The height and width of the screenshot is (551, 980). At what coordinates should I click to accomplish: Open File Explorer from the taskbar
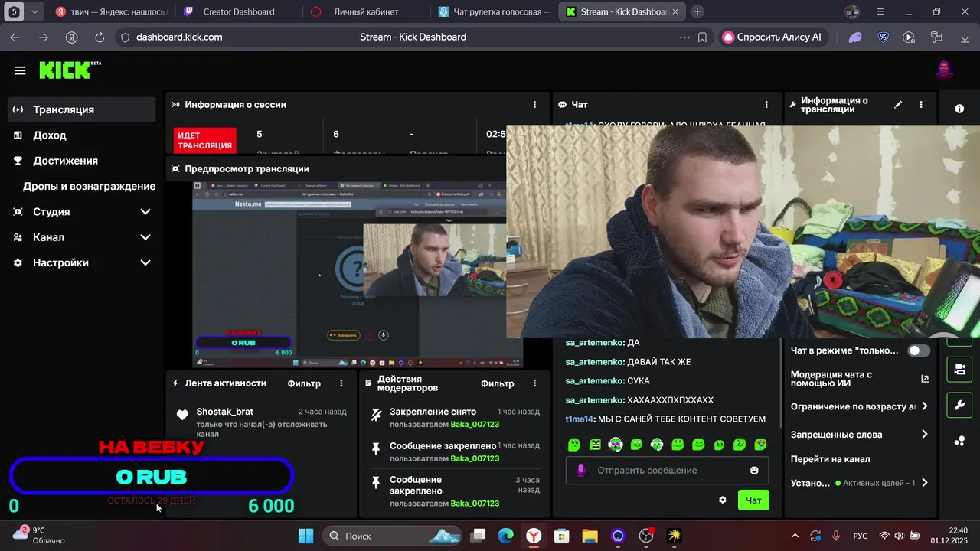pyautogui.click(x=590, y=536)
